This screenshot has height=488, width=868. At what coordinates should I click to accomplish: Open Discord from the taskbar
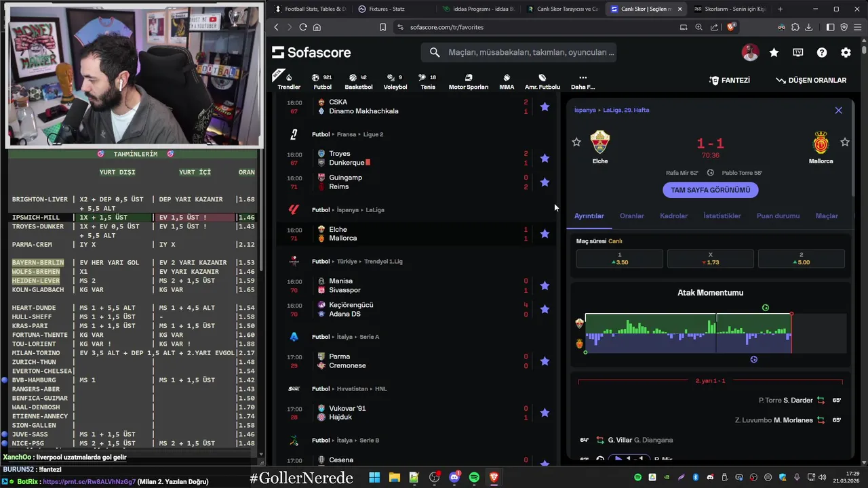click(x=454, y=477)
